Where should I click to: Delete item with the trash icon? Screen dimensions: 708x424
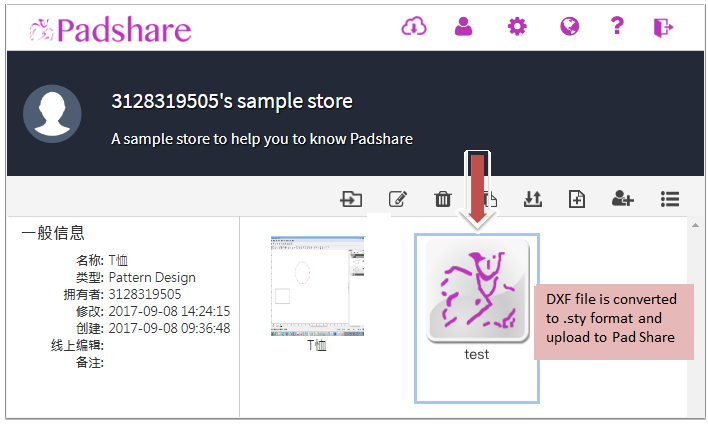(x=443, y=199)
